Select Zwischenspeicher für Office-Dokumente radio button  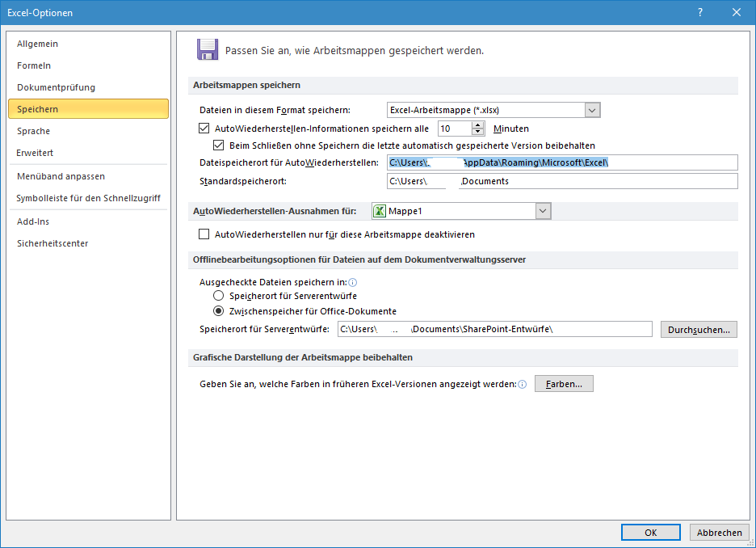218,311
